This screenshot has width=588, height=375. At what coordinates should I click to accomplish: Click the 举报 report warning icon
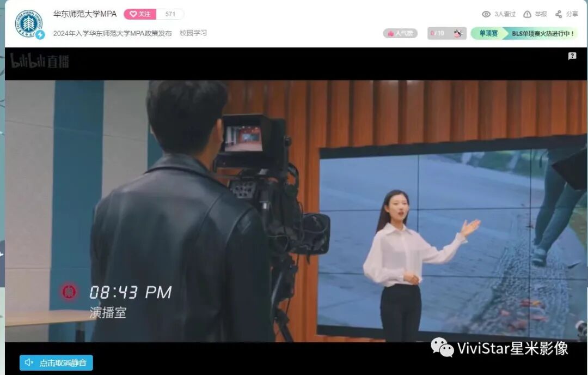click(527, 15)
